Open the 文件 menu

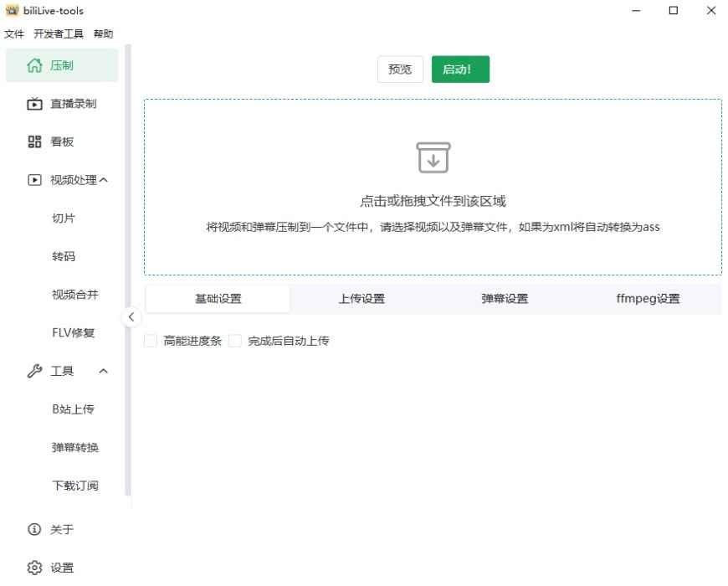click(14, 33)
